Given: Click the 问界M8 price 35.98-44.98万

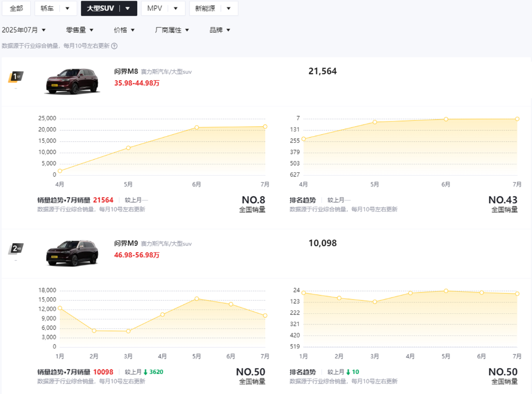Looking at the screenshot, I should 136,83.
